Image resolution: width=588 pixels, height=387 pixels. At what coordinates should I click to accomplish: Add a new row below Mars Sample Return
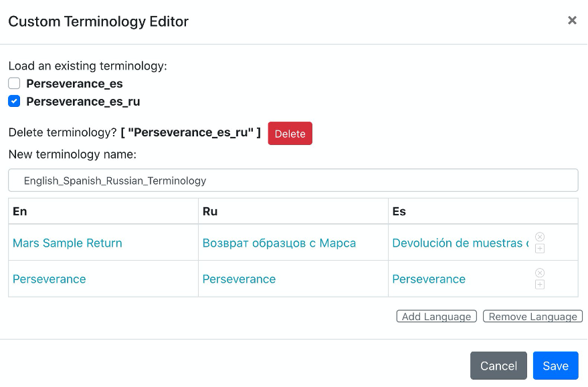[540, 248]
